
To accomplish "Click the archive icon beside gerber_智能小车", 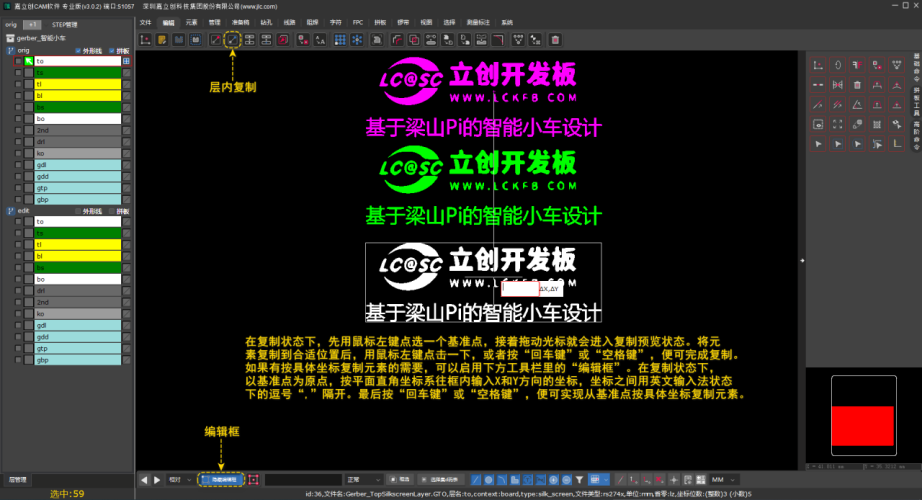I will coord(10,38).
